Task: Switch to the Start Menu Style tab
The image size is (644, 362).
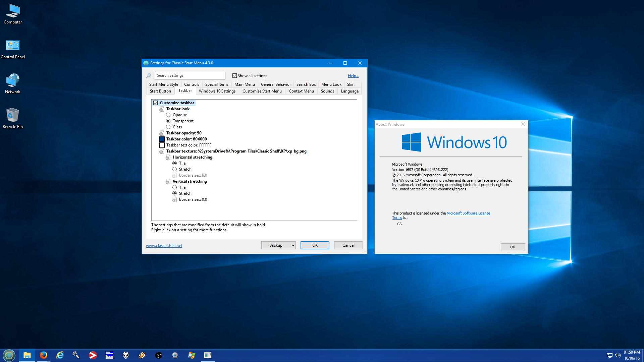Action: coord(164,84)
